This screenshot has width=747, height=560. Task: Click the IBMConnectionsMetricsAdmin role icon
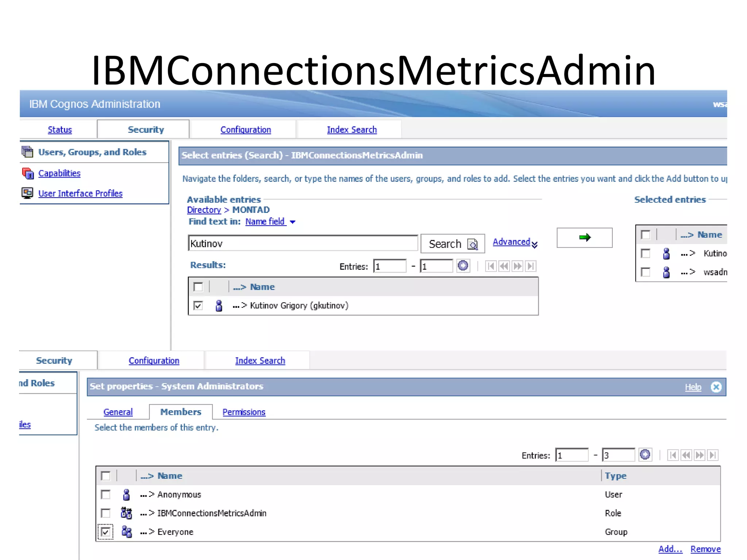pyautogui.click(x=126, y=513)
